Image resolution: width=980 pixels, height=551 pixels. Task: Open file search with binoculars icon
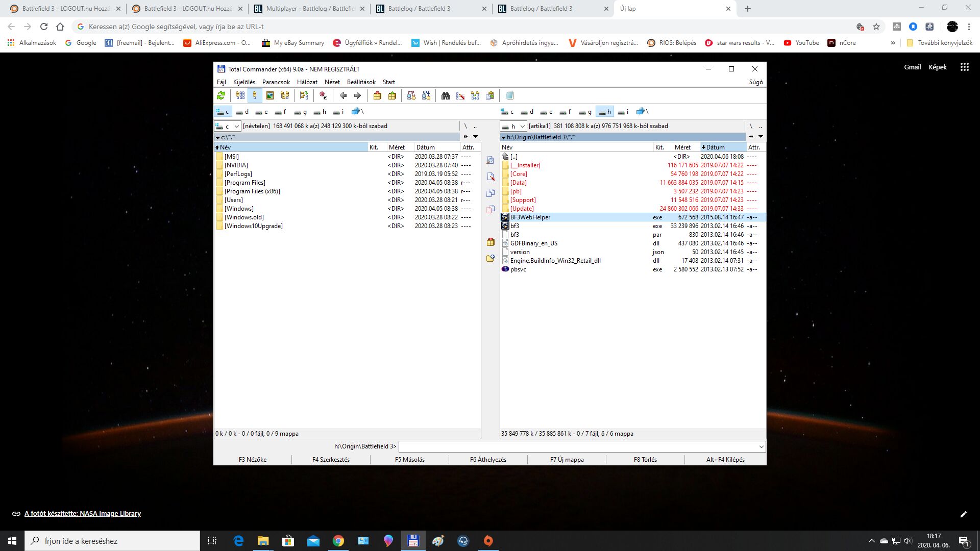tap(446, 95)
